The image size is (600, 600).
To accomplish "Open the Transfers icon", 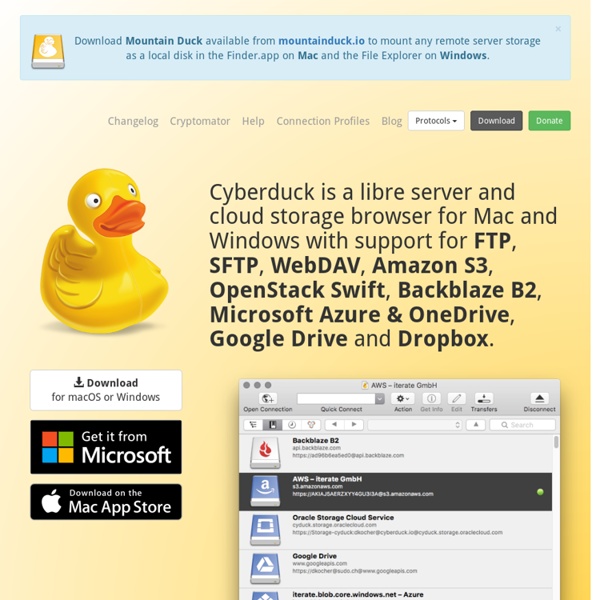I will click(484, 399).
